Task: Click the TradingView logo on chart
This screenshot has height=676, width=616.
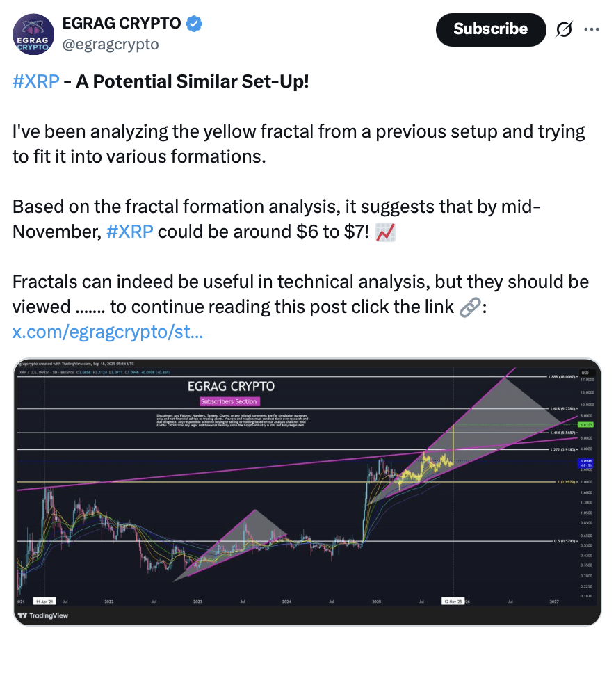Action: coord(43,615)
